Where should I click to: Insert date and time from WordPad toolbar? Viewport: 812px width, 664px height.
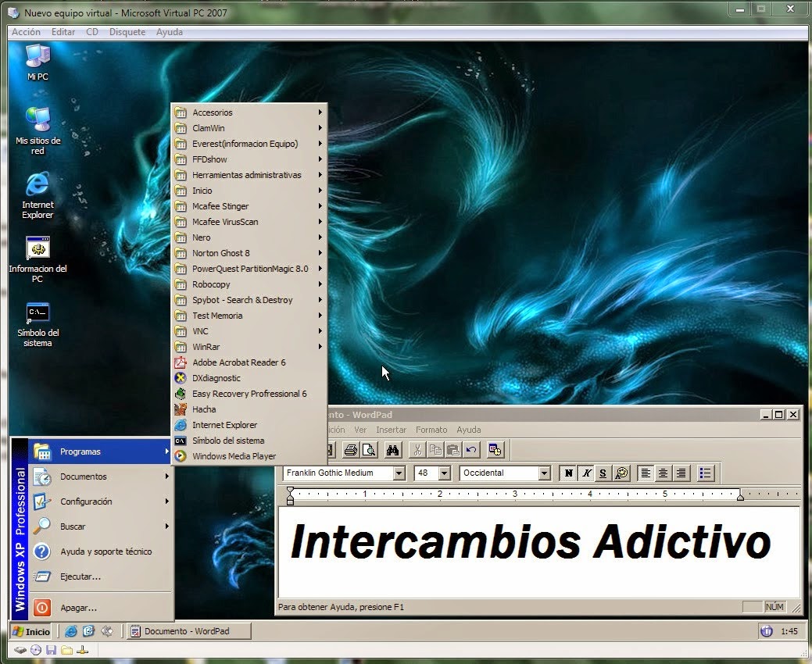495,450
